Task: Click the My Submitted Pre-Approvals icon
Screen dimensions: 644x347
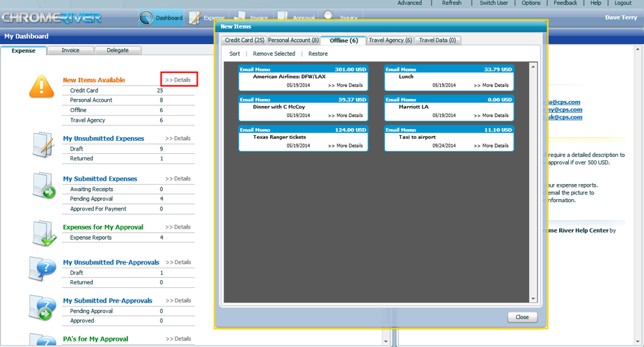Action: click(x=42, y=307)
